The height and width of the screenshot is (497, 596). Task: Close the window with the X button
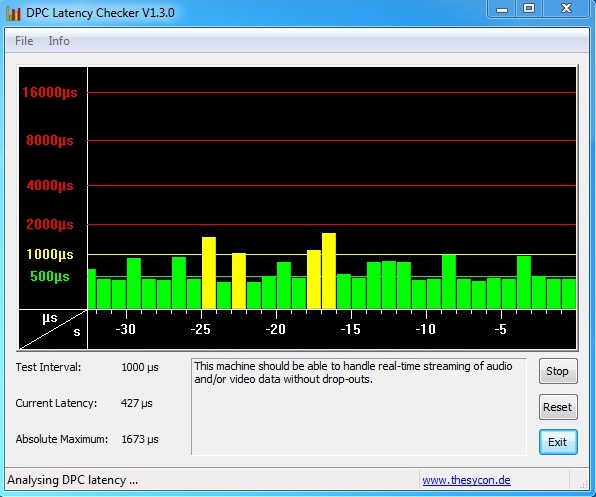pyautogui.click(x=566, y=8)
